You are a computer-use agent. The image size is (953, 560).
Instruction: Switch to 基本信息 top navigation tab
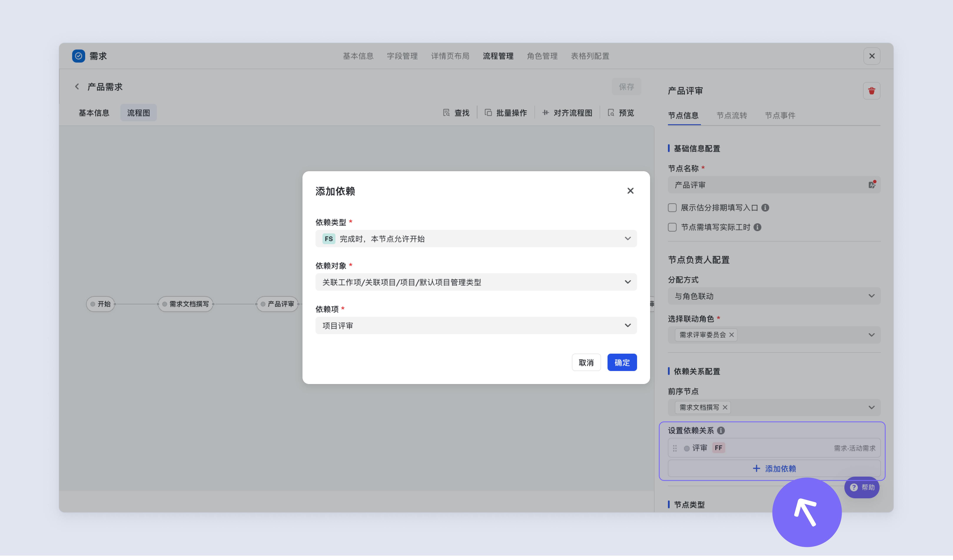(358, 56)
